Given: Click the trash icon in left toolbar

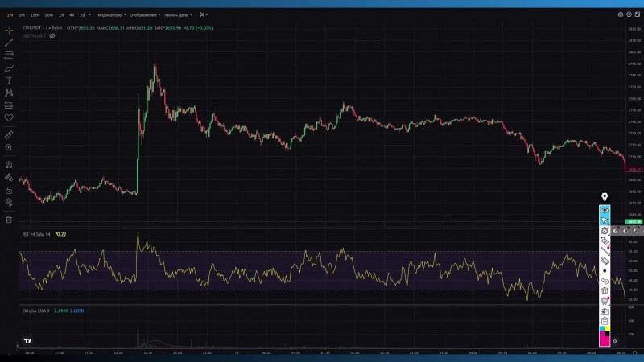Looking at the screenshot, I should coord(9,219).
